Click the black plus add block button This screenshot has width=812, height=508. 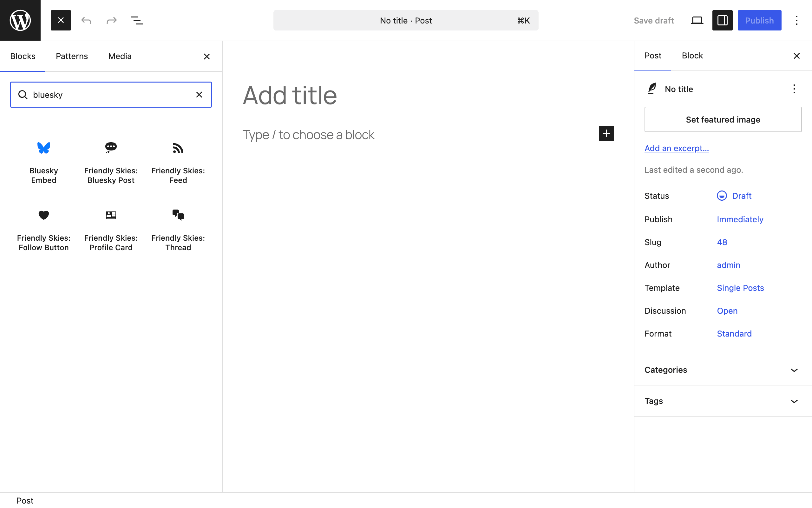(606, 133)
